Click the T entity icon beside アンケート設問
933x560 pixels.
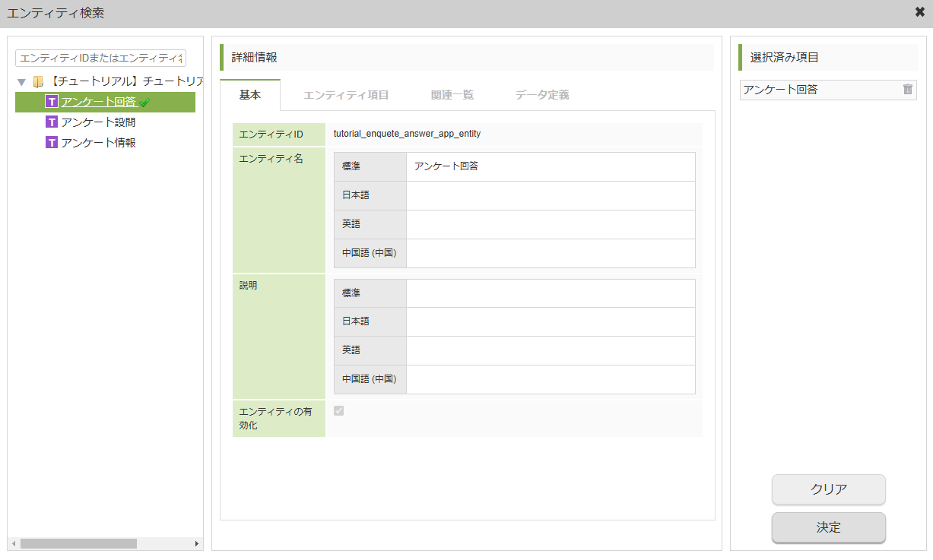click(50, 121)
